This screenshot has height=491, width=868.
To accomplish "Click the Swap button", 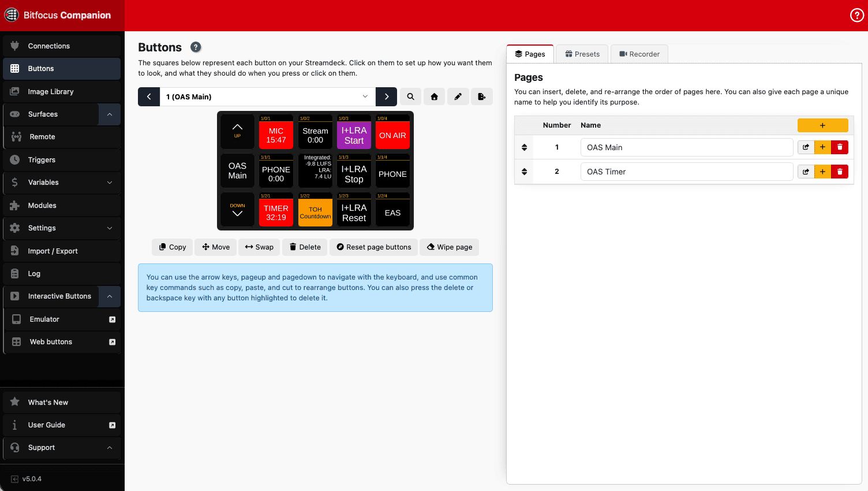I will click(x=259, y=247).
